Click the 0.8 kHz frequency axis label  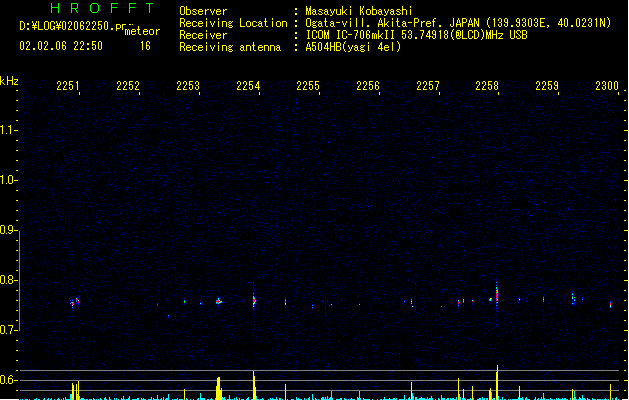click(x=8, y=280)
